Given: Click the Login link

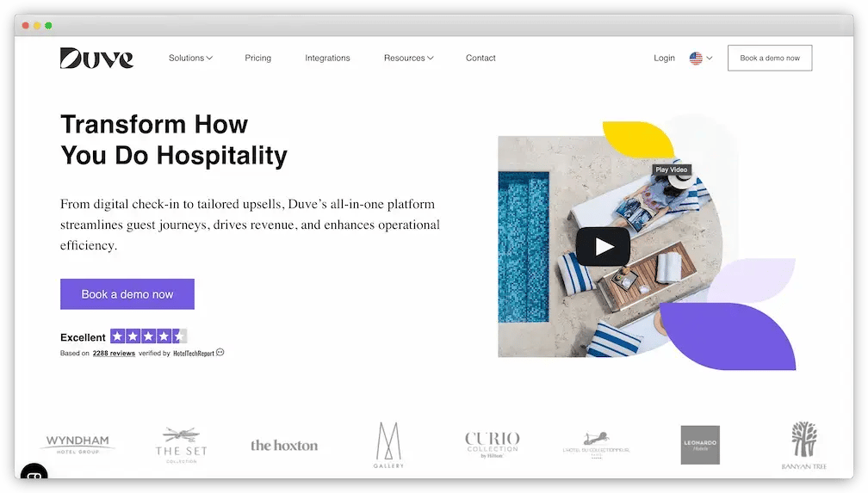Looking at the screenshot, I should [664, 59].
